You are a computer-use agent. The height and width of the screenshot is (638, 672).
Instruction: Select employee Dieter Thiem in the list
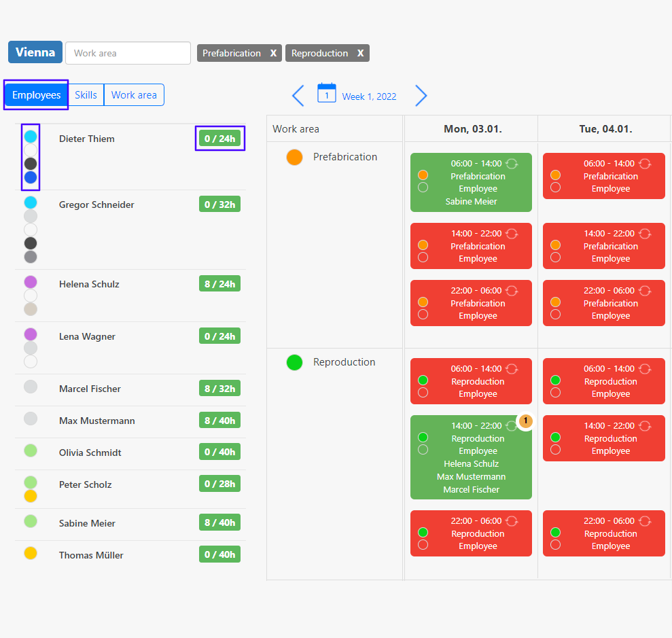87,139
